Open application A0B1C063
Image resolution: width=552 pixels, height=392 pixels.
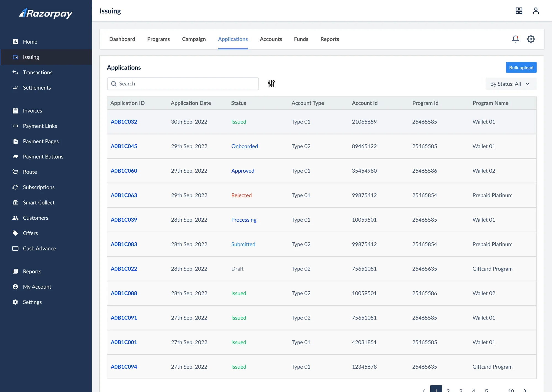pos(124,195)
